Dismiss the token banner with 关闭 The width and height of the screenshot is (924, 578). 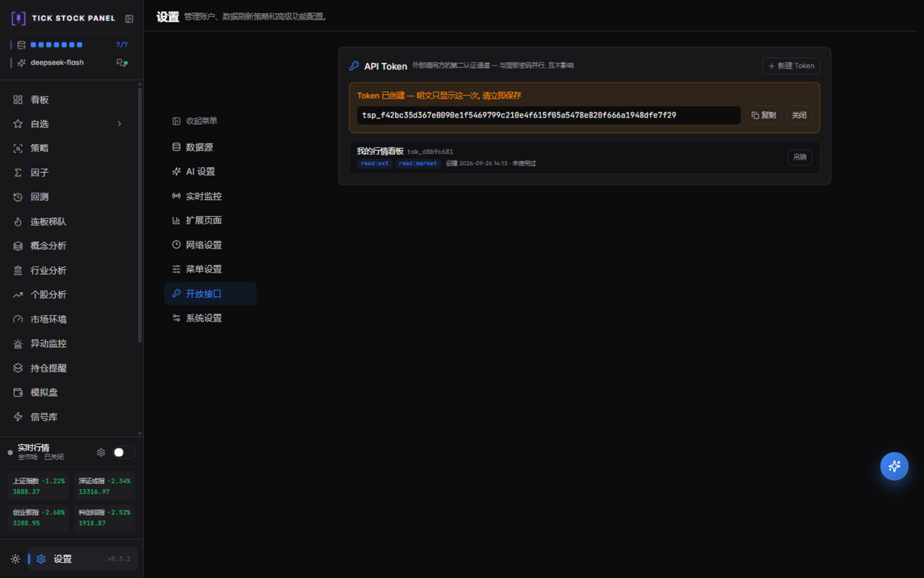(x=799, y=116)
